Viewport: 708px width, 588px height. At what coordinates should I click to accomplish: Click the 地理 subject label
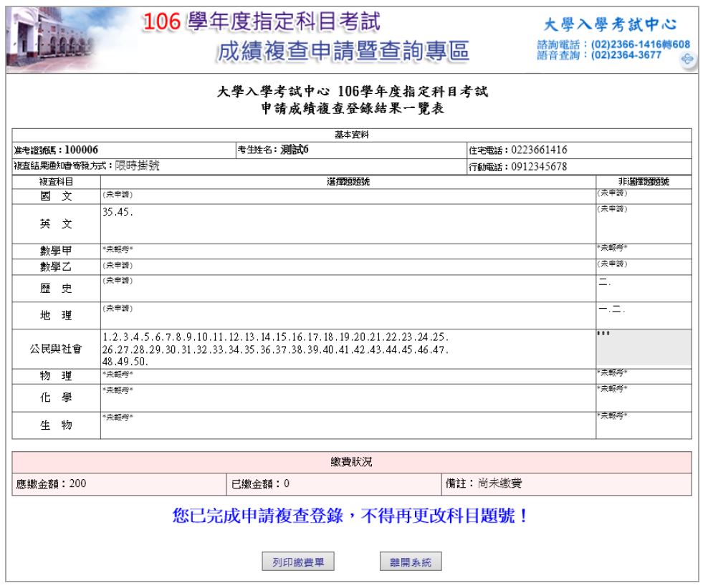[x=56, y=315]
